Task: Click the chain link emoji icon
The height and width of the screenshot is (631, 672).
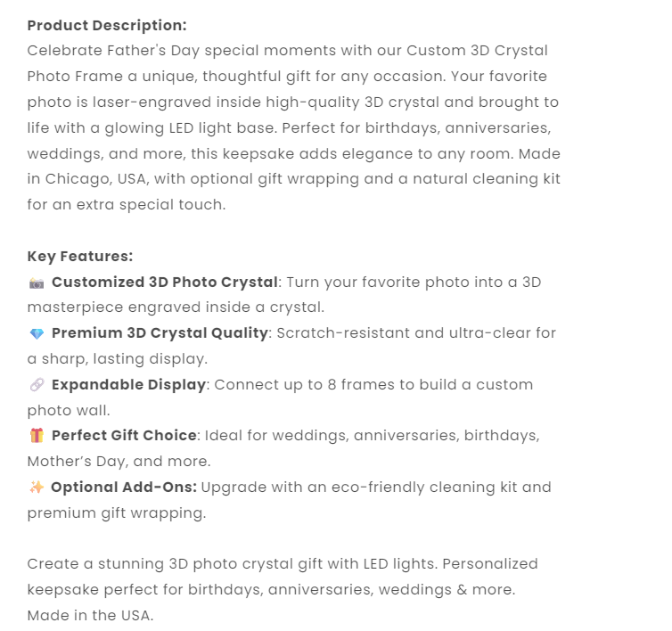Action: pyautogui.click(x=37, y=385)
